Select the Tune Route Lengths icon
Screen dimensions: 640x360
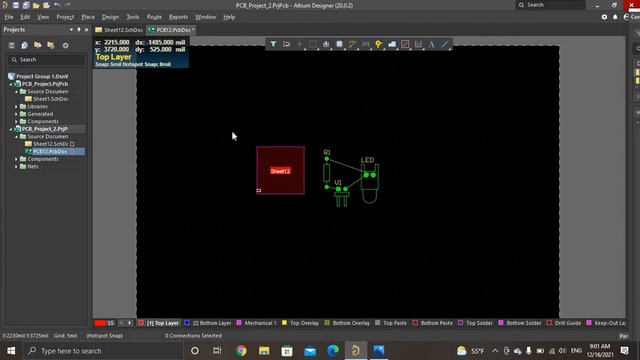[x=365, y=44]
